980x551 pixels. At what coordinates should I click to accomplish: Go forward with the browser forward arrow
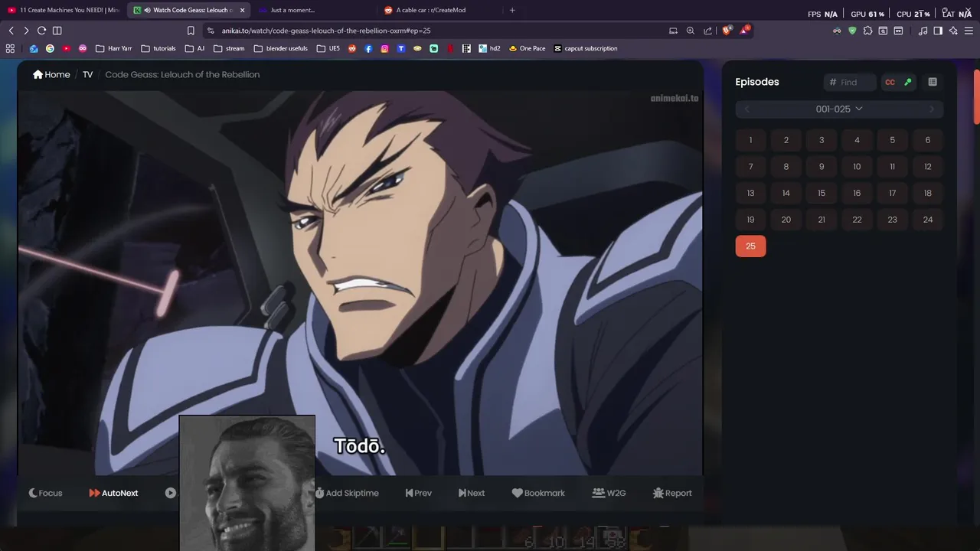[x=26, y=31]
